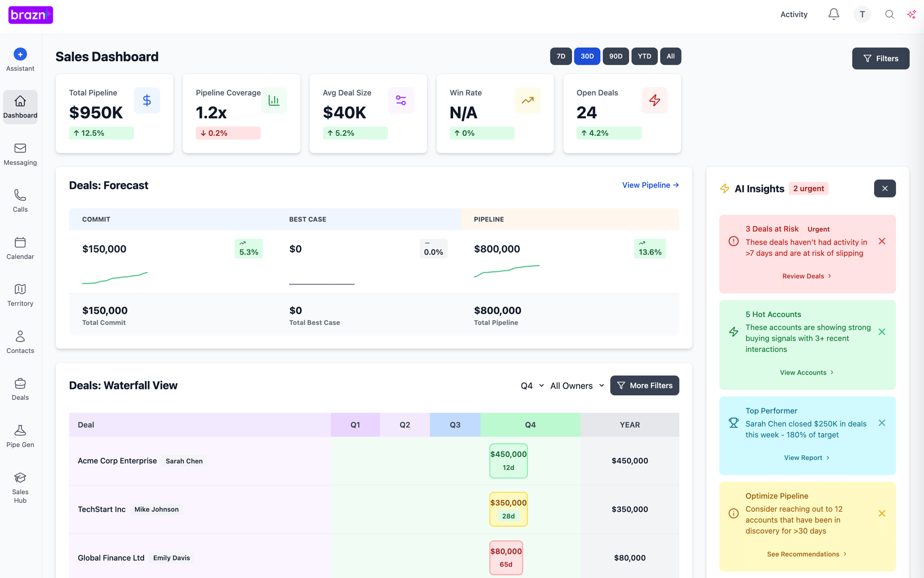Open Pipe Gen flask icon
The width and height of the screenshot is (924, 578).
[x=20, y=430]
